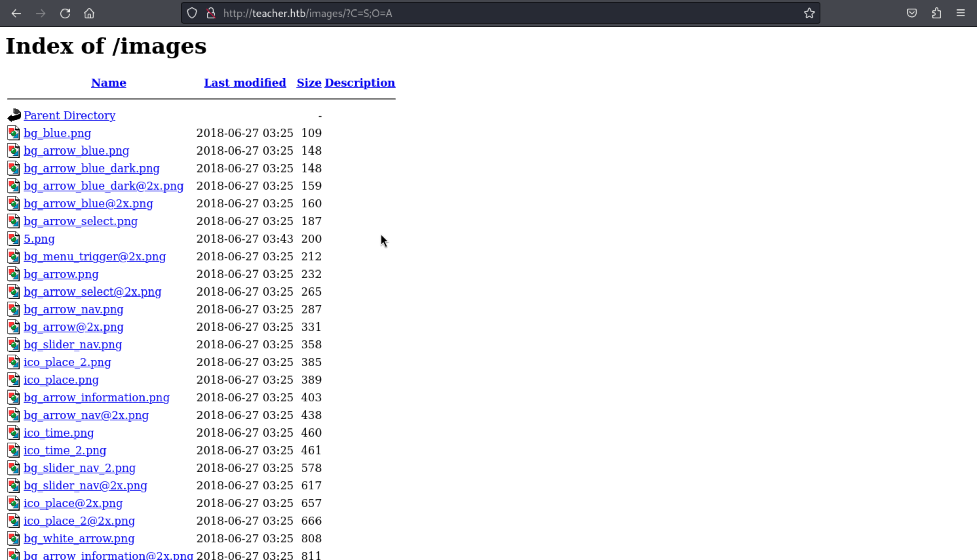Go to the browser home page
The height and width of the screenshot is (560, 977).
point(89,14)
